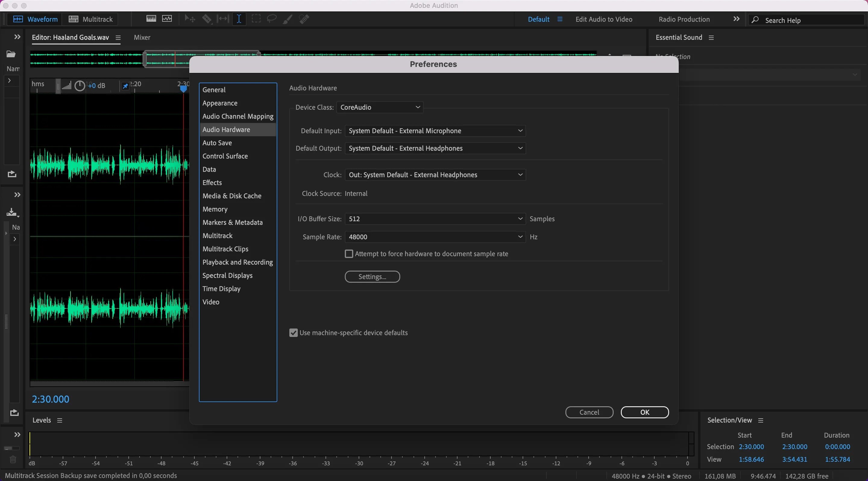This screenshot has height=481, width=868.
Task: Open audio hardware Settings dialog
Action: coord(372,277)
